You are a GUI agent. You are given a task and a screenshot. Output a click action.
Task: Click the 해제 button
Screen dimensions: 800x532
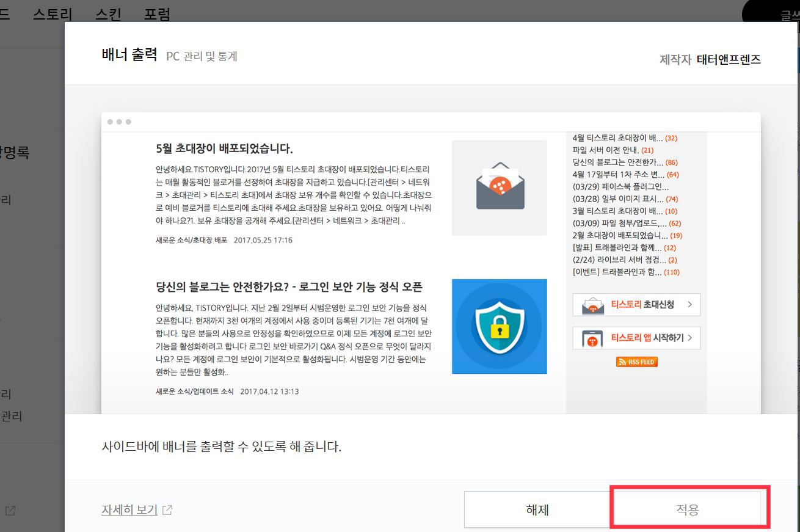pos(537,510)
